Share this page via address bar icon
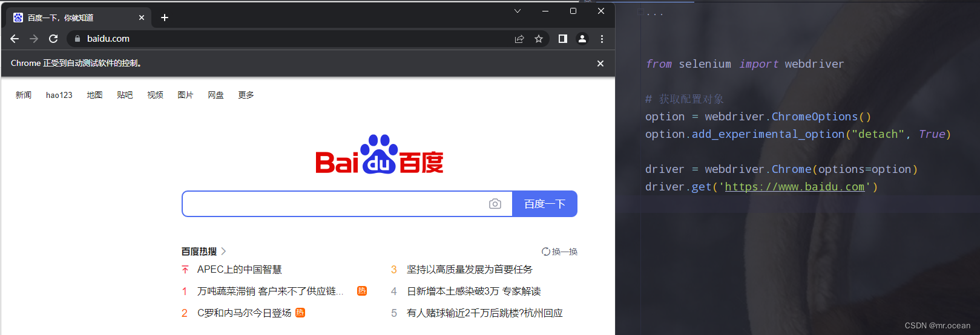The image size is (980, 335). coord(519,39)
